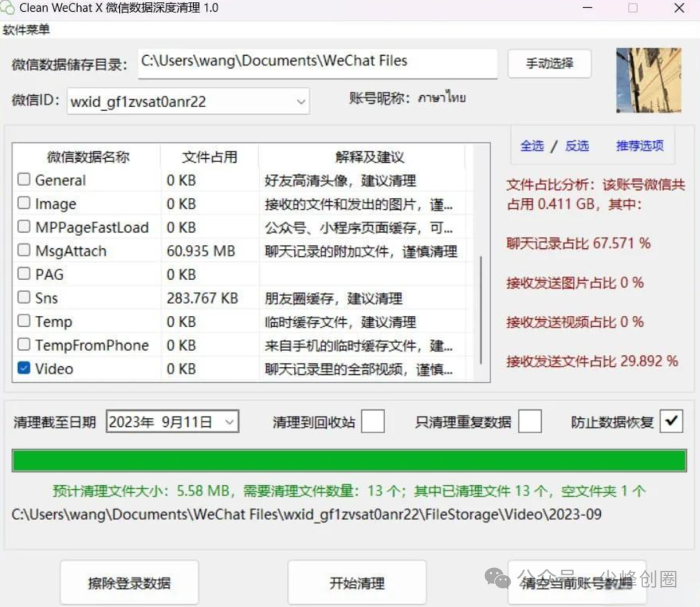Click the 微信数据名称 column header

pyautogui.click(x=88, y=157)
